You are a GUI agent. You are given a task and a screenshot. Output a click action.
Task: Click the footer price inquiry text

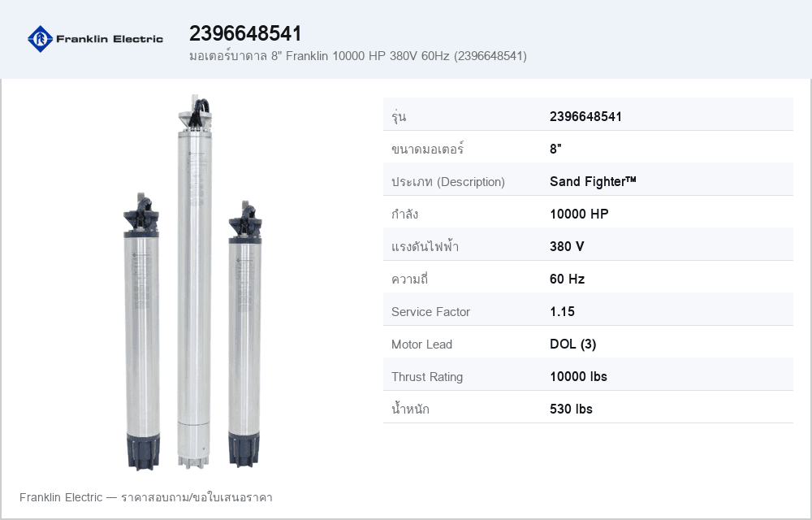point(146,498)
